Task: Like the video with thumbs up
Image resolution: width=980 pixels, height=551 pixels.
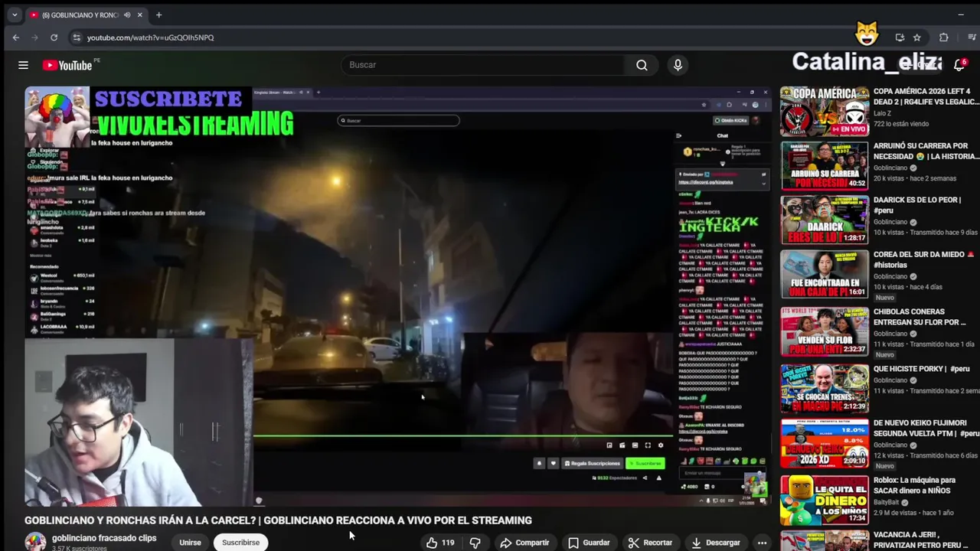Action: pos(440,543)
